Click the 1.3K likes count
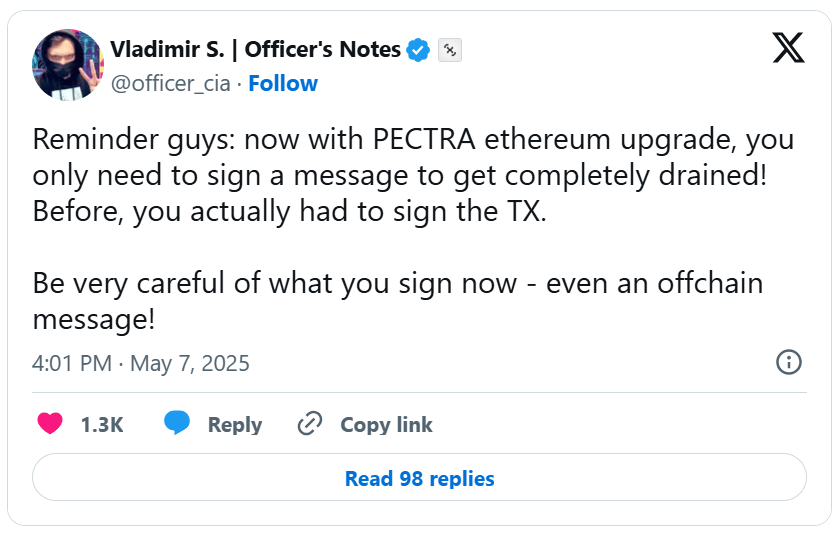The image size is (840, 533). [101, 424]
